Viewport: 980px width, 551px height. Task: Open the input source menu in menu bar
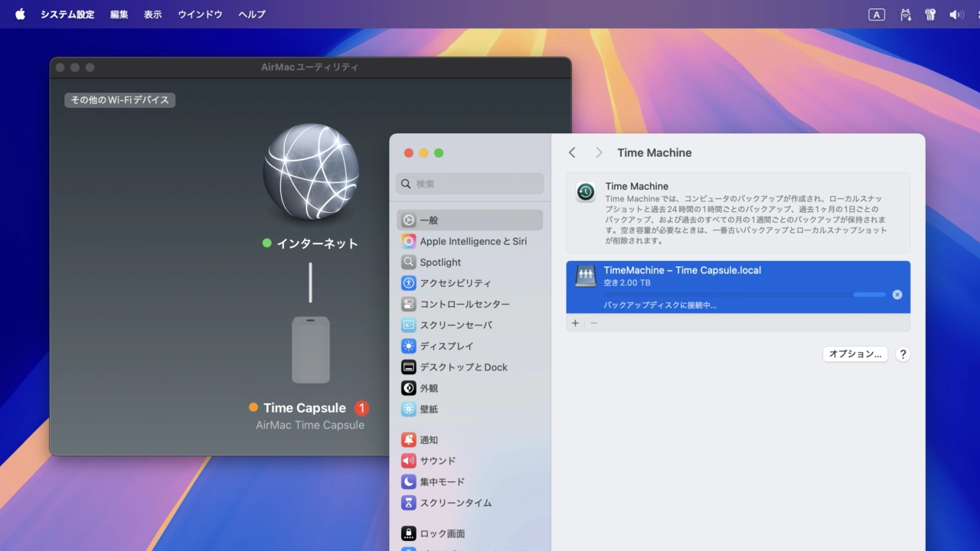[x=877, y=15]
